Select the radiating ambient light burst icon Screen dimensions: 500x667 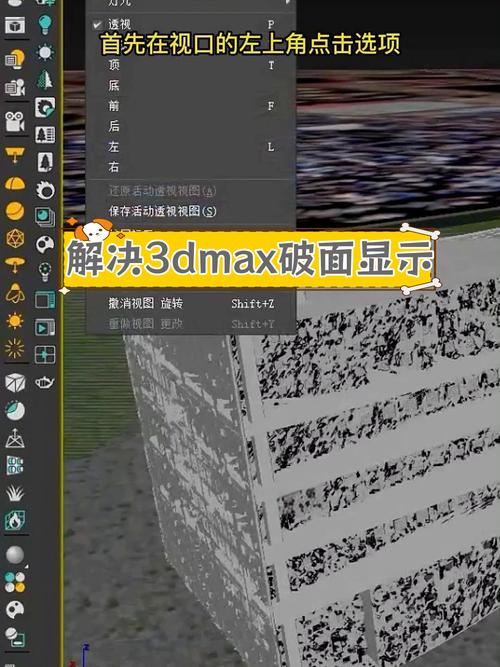coord(15,348)
